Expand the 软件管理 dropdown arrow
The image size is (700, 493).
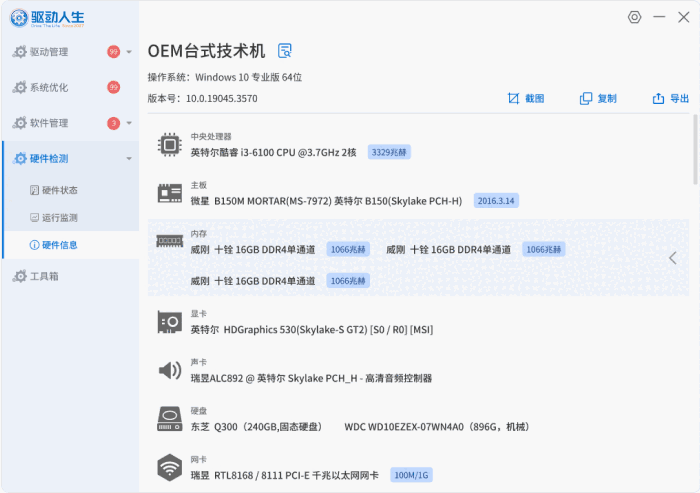point(129,123)
